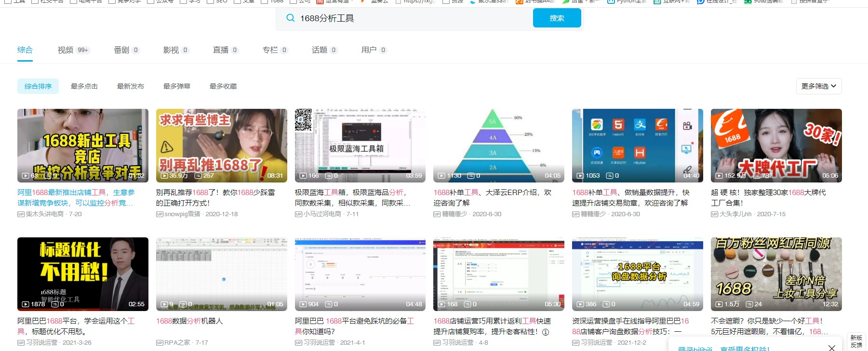
Task: Visit uploader 小马过河电商
Action: 322,214
